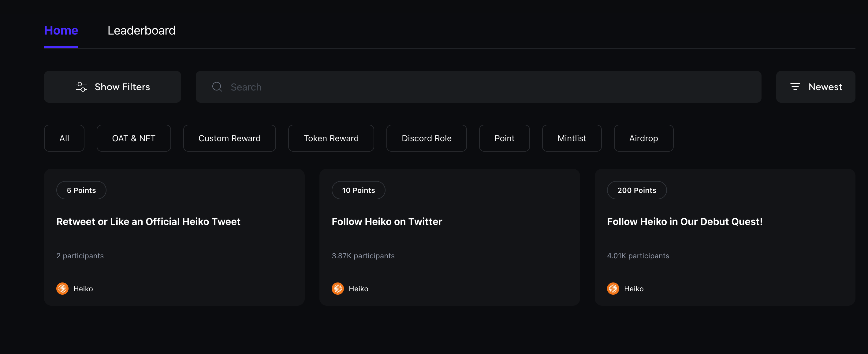Click the magnifier search icon
The image size is (868, 354).
point(217,87)
